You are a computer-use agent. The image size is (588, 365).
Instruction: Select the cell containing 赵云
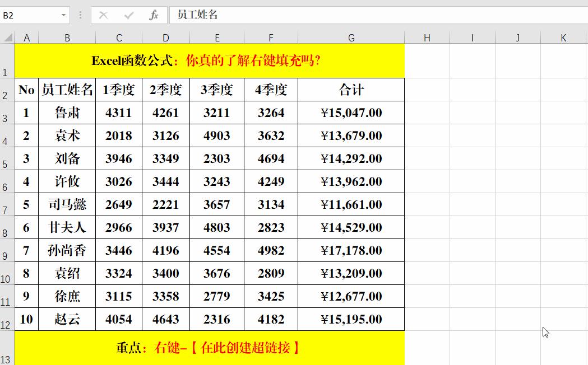67,319
